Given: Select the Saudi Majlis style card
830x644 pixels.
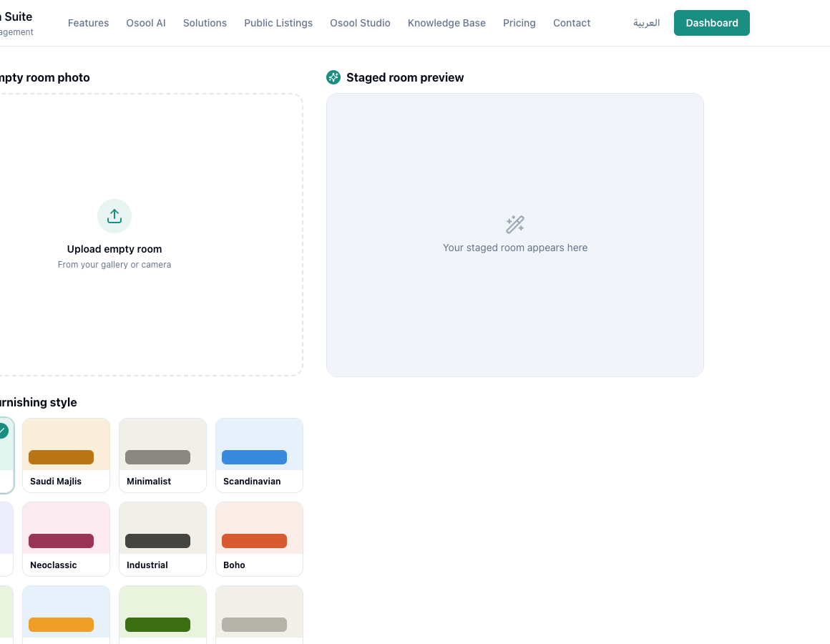Looking at the screenshot, I should click(x=66, y=455).
